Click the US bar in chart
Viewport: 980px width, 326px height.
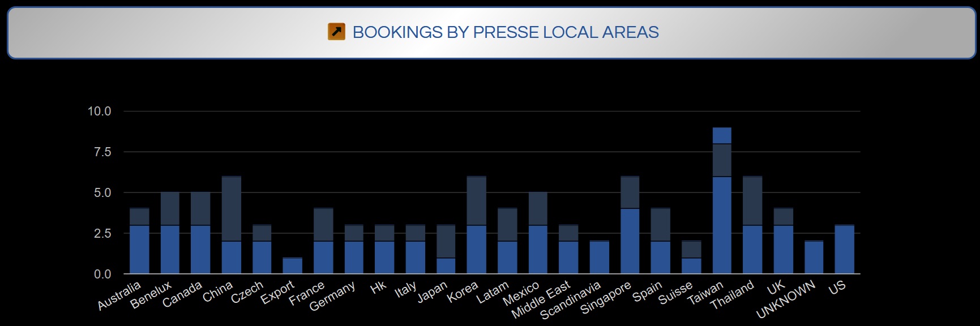point(844,250)
